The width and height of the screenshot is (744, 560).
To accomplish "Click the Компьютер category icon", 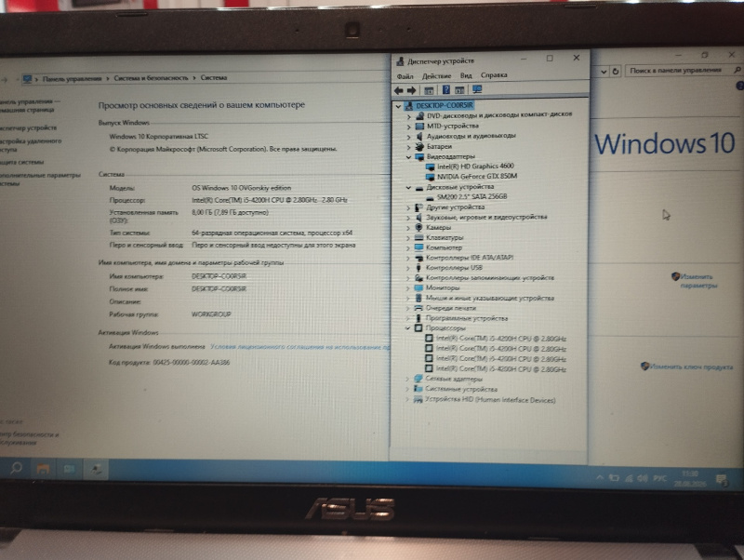I will pyautogui.click(x=419, y=247).
